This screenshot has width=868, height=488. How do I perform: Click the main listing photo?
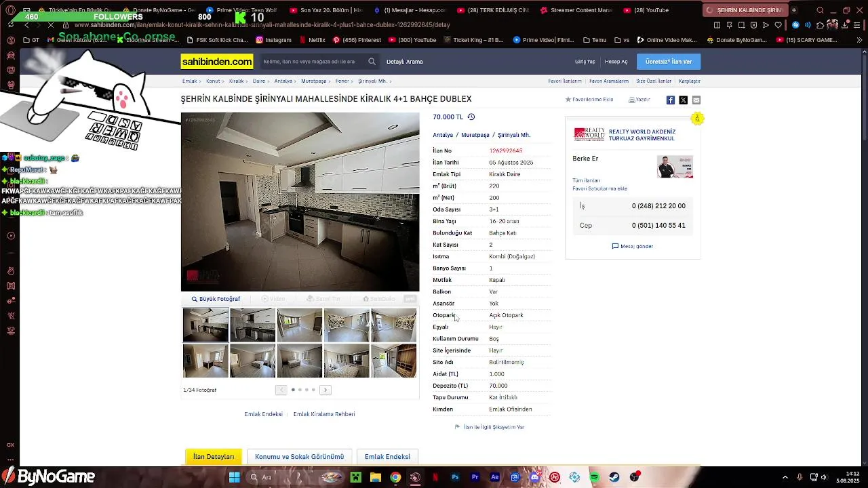click(300, 202)
